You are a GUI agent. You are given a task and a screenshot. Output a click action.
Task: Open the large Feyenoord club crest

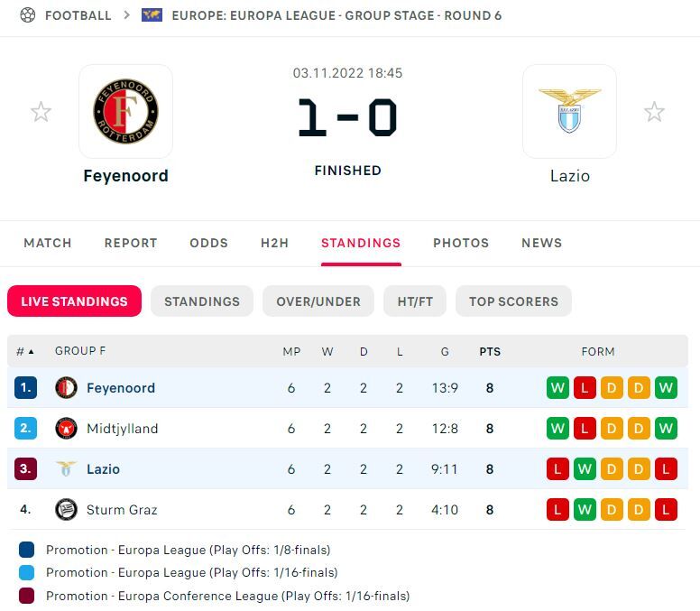[x=126, y=111]
